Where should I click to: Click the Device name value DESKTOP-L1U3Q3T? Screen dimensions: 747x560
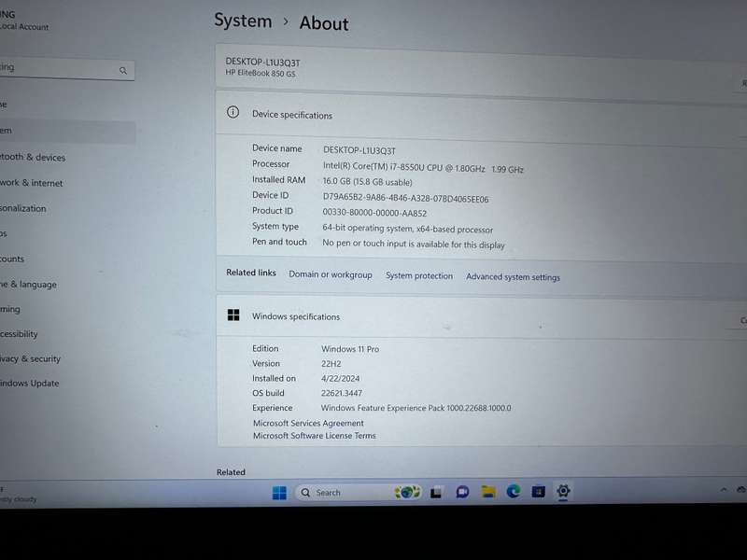359,150
